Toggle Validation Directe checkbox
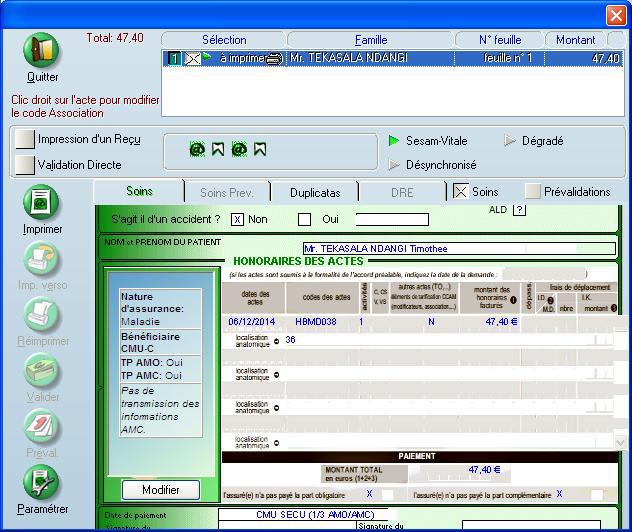632x532 pixels. (24, 165)
